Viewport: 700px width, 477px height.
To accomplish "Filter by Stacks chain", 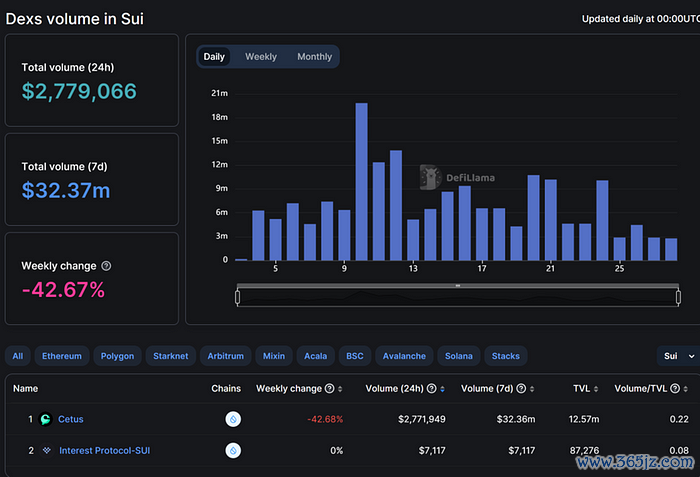I will click(506, 356).
